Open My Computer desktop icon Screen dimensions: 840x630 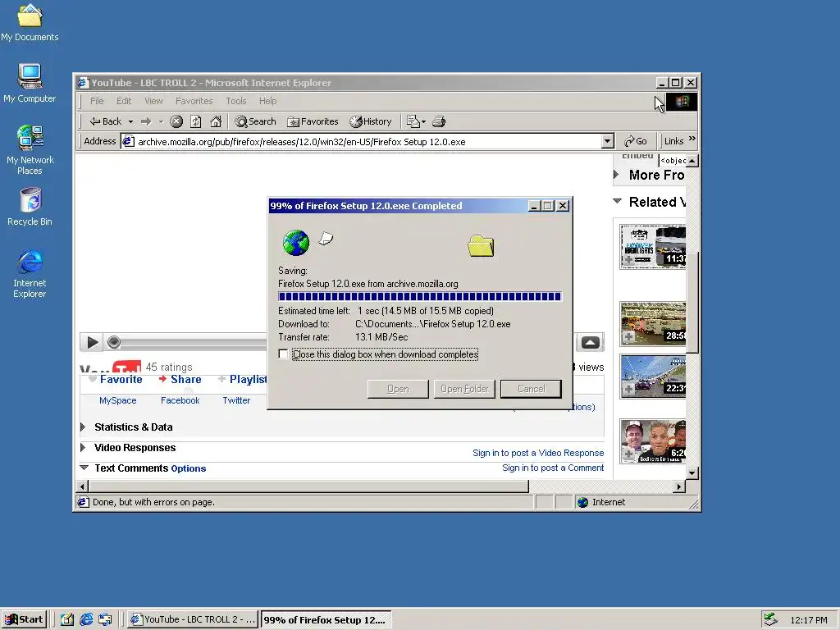pos(30,83)
